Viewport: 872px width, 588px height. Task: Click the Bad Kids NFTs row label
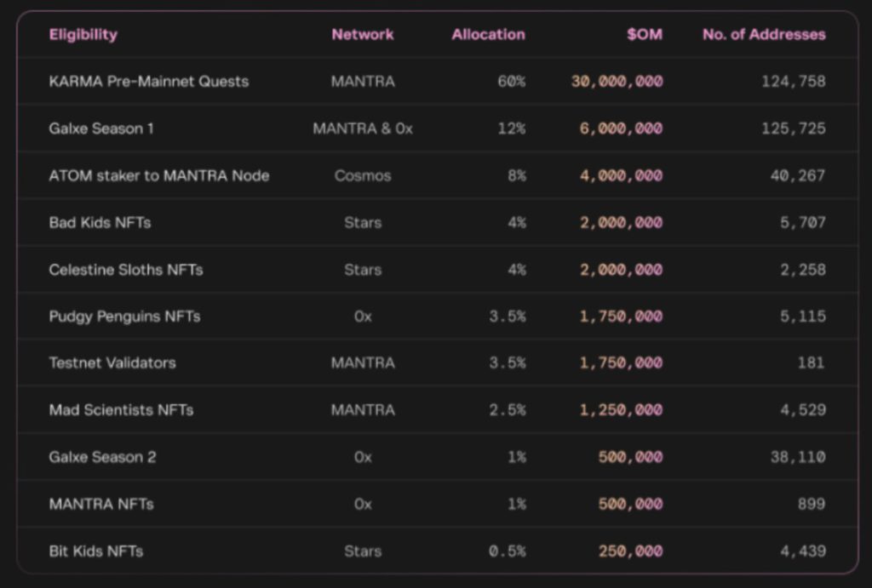(x=100, y=223)
